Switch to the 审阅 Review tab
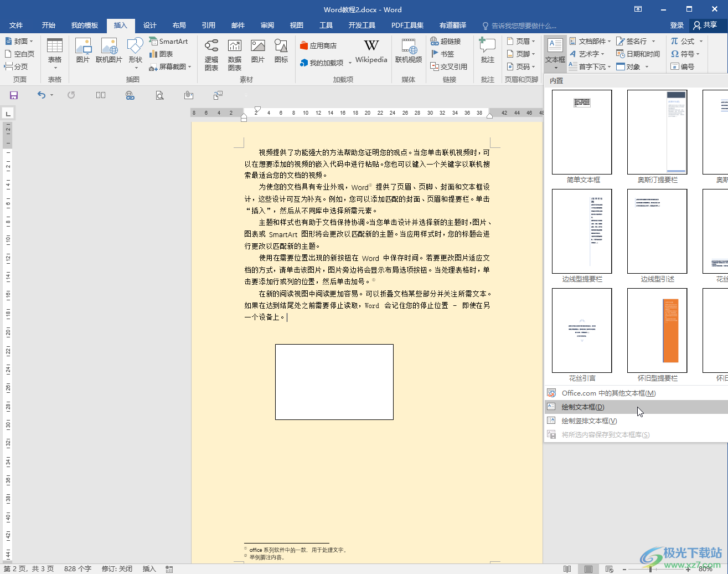 click(267, 25)
